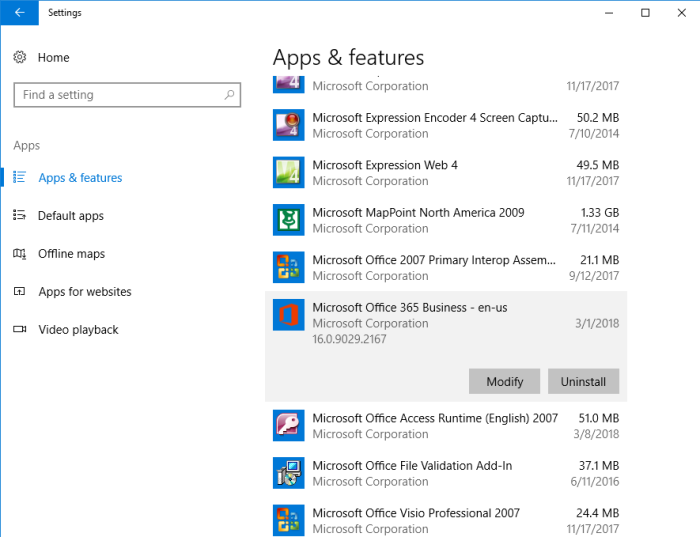Click the 1.33 GB size value
The width and height of the screenshot is (700, 537).
click(x=600, y=212)
